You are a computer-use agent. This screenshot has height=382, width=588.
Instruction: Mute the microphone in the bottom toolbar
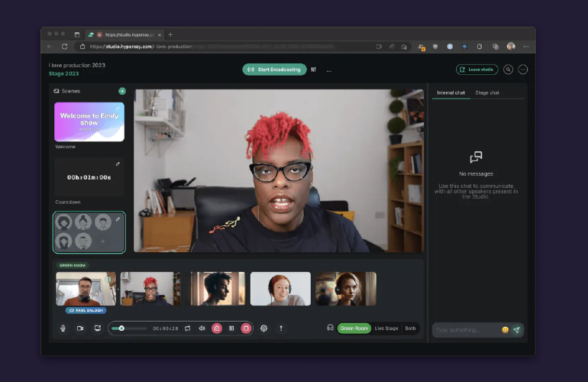click(x=63, y=329)
